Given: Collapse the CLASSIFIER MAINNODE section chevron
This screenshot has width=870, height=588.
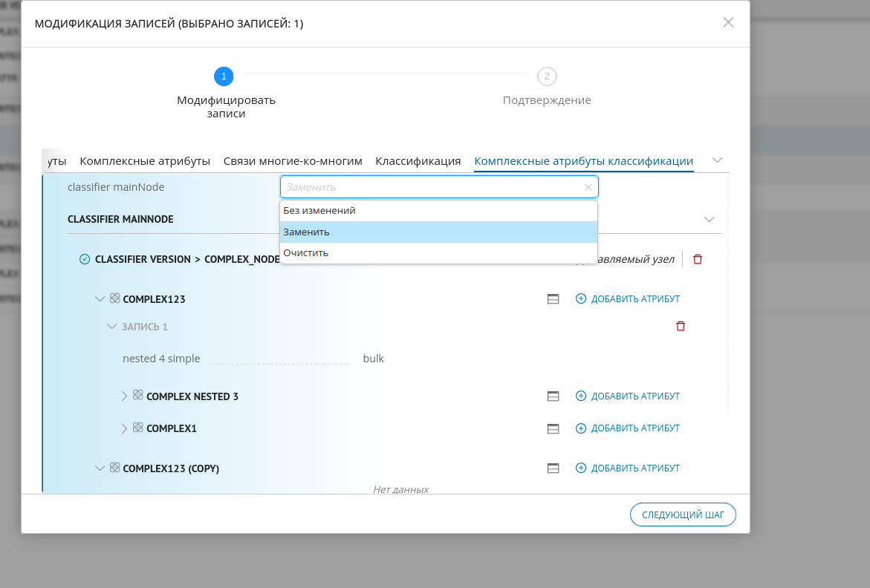Looking at the screenshot, I should pyautogui.click(x=709, y=219).
